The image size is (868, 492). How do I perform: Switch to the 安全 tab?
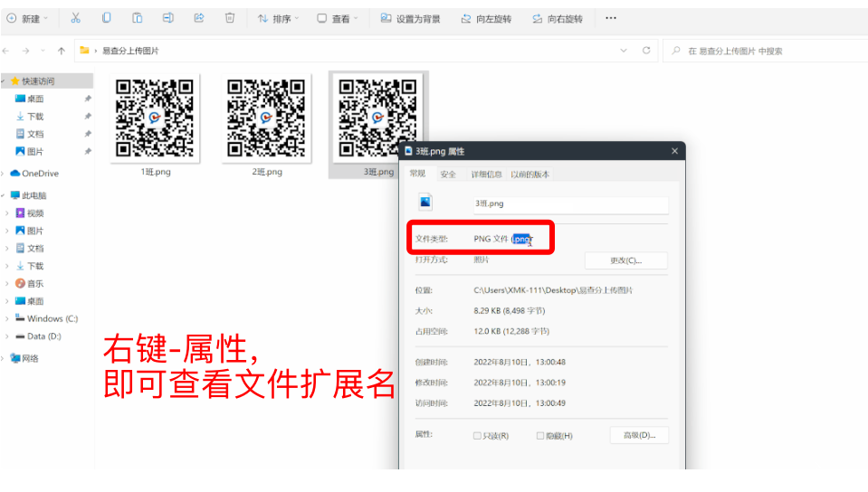[448, 175]
